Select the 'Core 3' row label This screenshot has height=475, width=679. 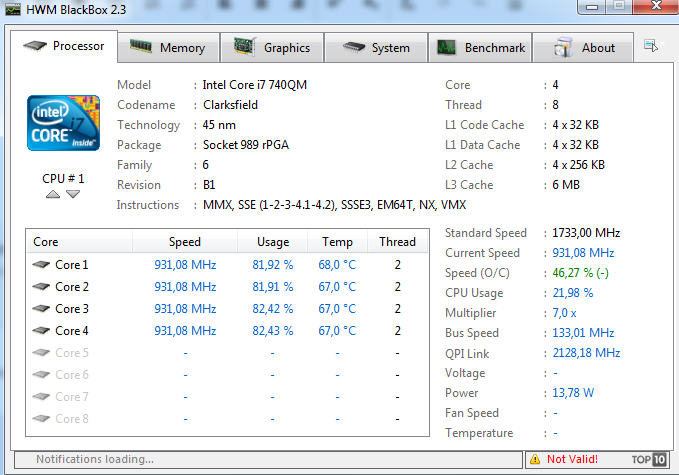point(71,309)
